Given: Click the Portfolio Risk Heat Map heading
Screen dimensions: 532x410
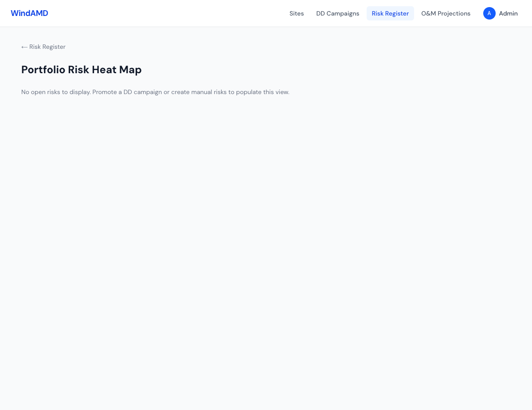Looking at the screenshot, I should coord(81,70).
